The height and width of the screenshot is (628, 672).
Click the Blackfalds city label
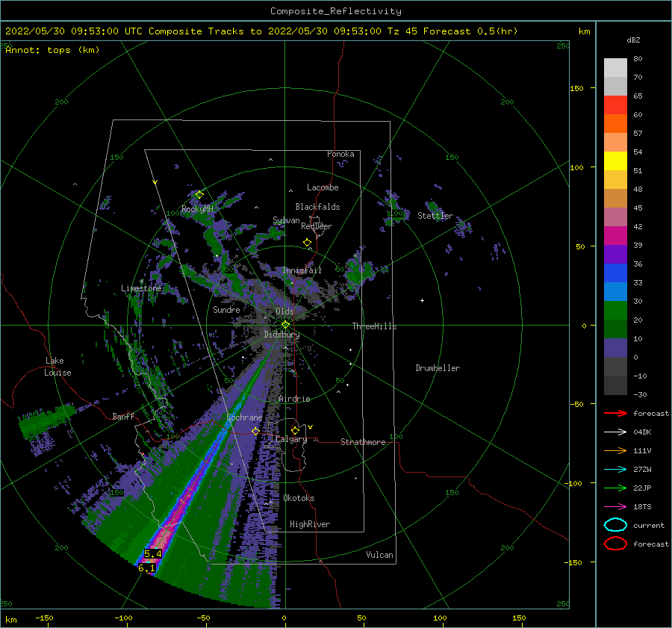coord(317,207)
